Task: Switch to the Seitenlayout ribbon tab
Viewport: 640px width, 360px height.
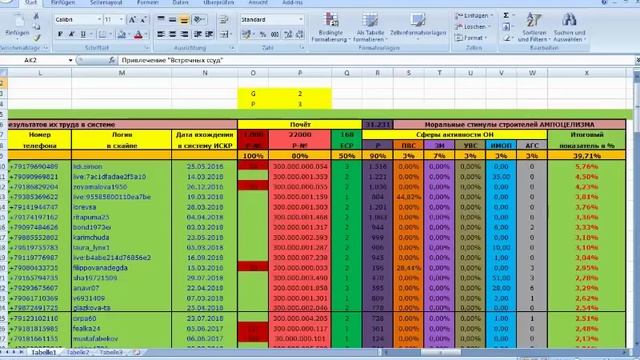Action: (106, 2)
